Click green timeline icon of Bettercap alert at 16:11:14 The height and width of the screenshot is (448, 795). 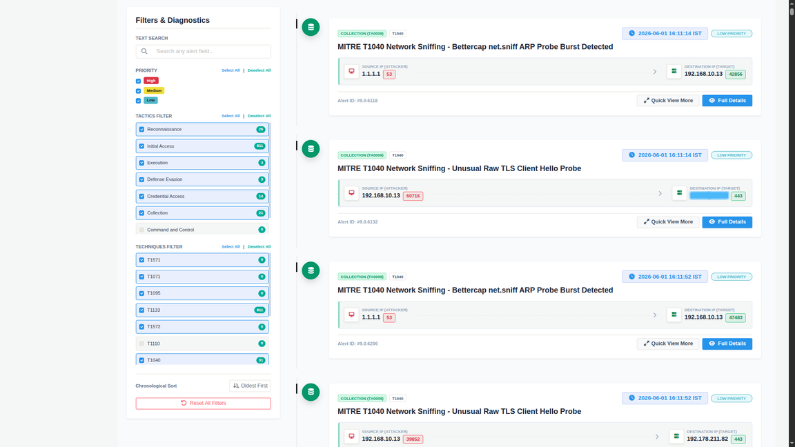click(311, 27)
